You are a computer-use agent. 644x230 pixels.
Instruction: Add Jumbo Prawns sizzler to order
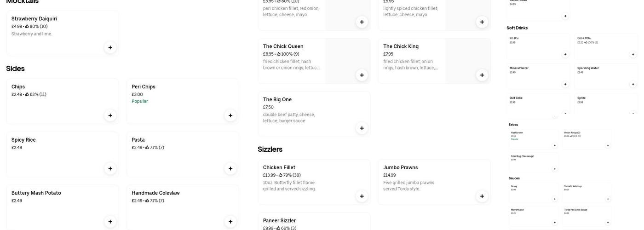coord(482,196)
